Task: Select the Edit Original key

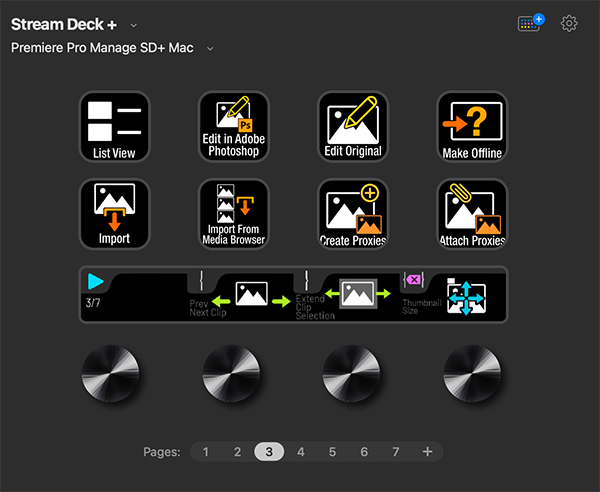Action: (x=353, y=127)
